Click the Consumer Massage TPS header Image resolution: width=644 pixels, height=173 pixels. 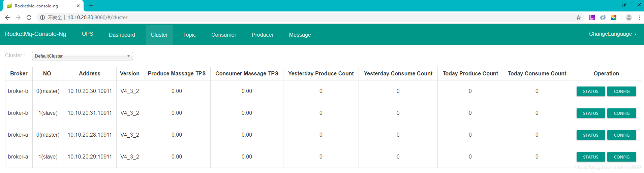click(247, 73)
